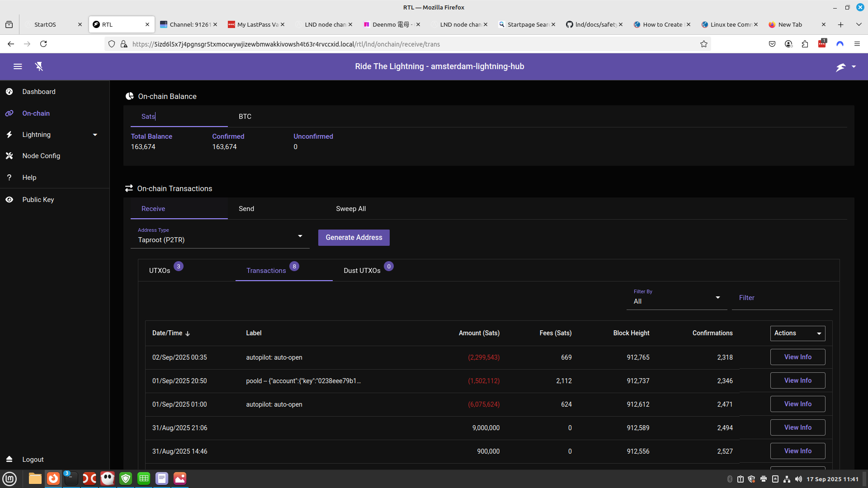868x488 pixels.
Task: Open the Actions column dropdown
Action: point(797,333)
